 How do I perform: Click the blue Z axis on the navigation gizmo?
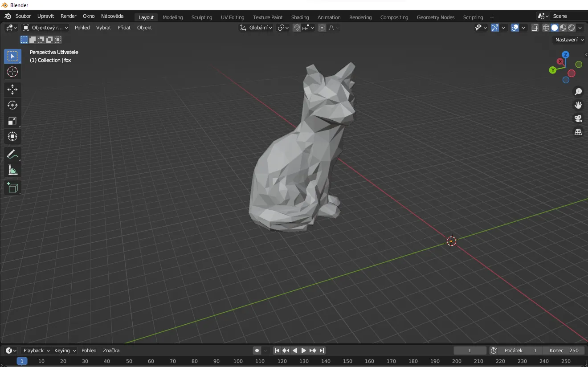click(565, 55)
